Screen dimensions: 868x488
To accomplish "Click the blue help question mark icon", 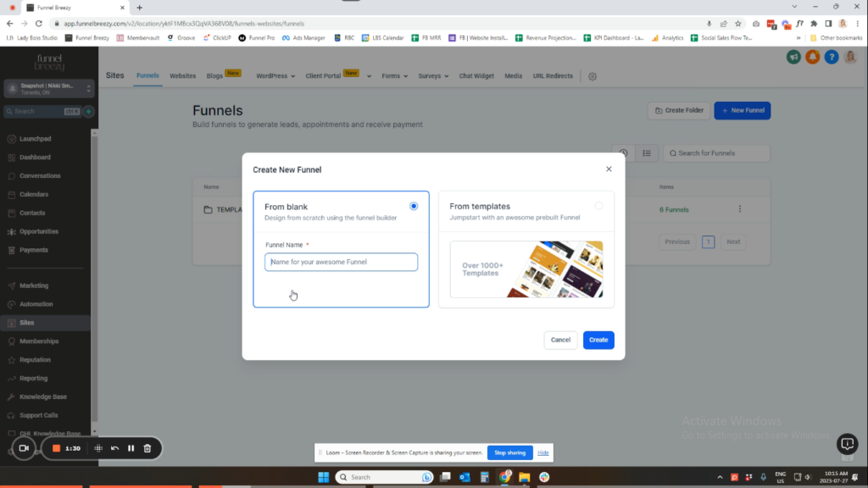I will [x=832, y=57].
